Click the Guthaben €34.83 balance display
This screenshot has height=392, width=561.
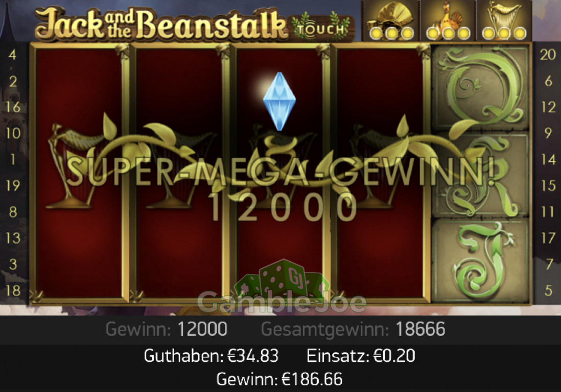point(211,356)
